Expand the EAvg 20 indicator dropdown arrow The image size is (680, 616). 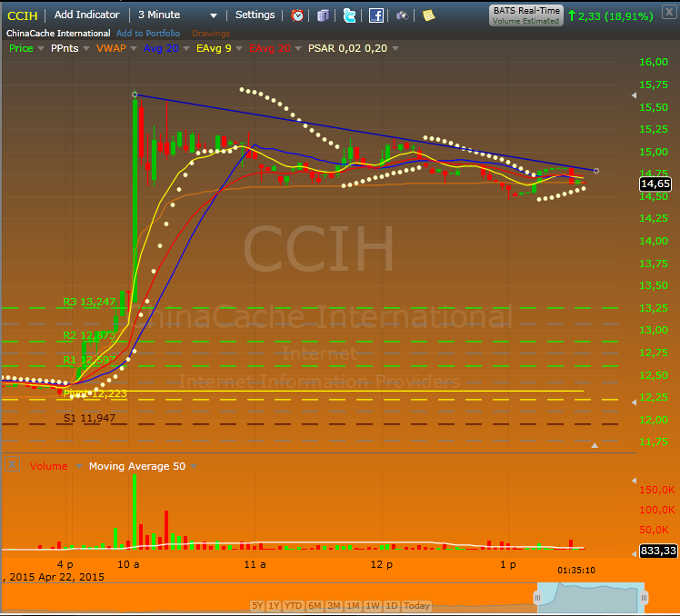point(298,48)
